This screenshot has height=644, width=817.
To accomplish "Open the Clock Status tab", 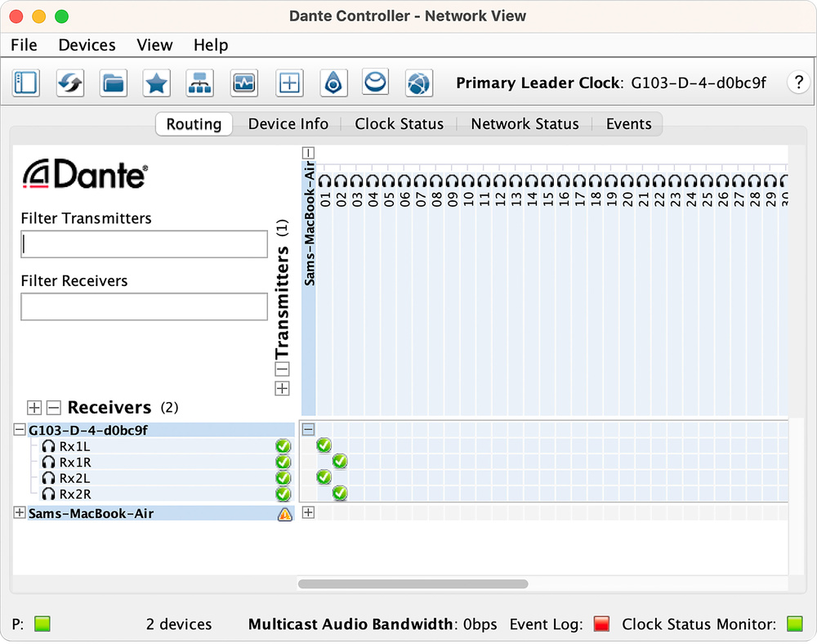I will [x=399, y=124].
